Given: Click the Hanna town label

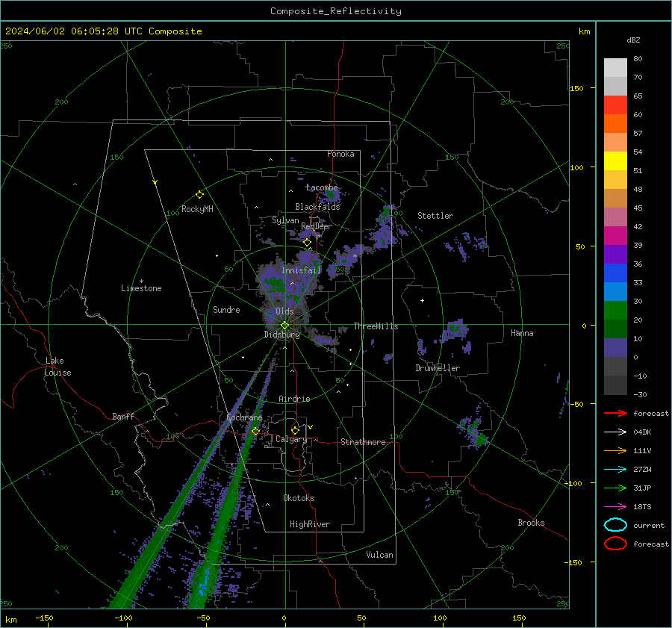Looking at the screenshot, I should point(522,333).
